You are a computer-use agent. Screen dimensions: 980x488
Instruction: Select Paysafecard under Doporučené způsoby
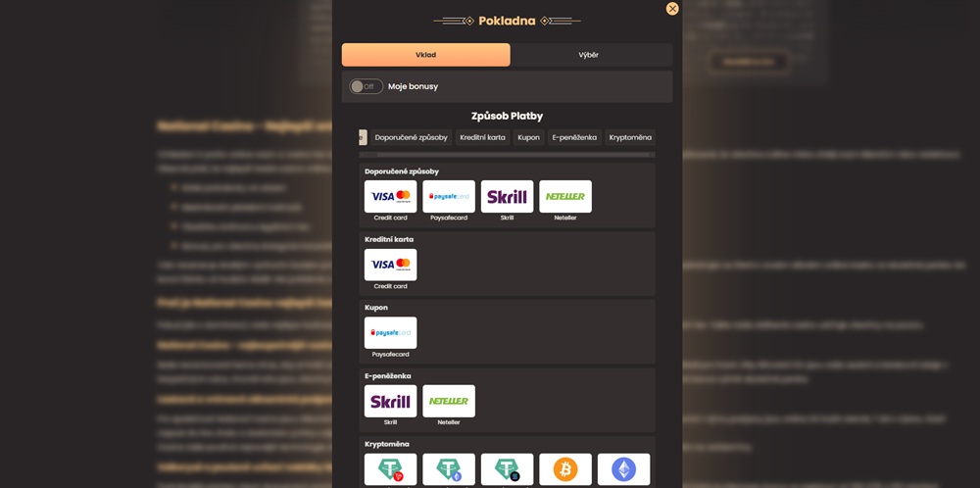pyautogui.click(x=448, y=196)
